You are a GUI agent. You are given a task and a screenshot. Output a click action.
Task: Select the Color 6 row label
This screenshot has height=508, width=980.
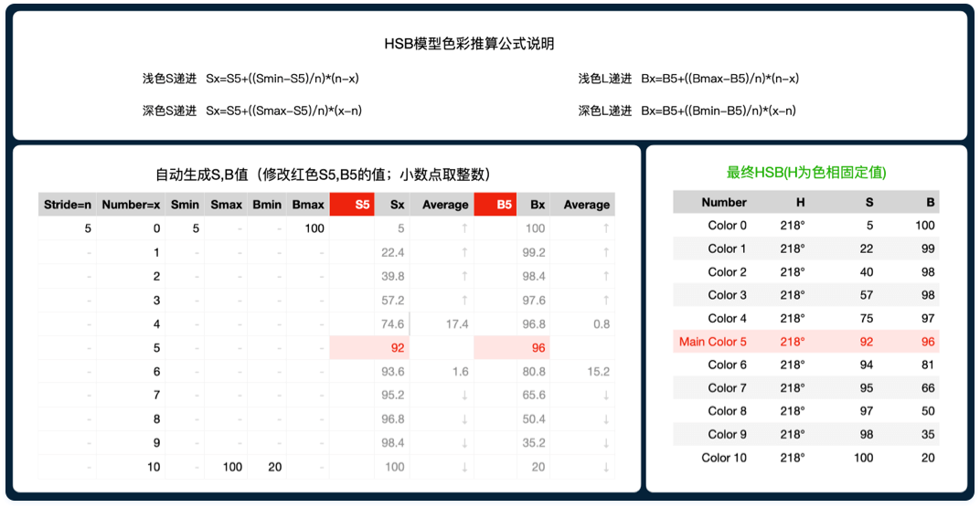tap(727, 365)
